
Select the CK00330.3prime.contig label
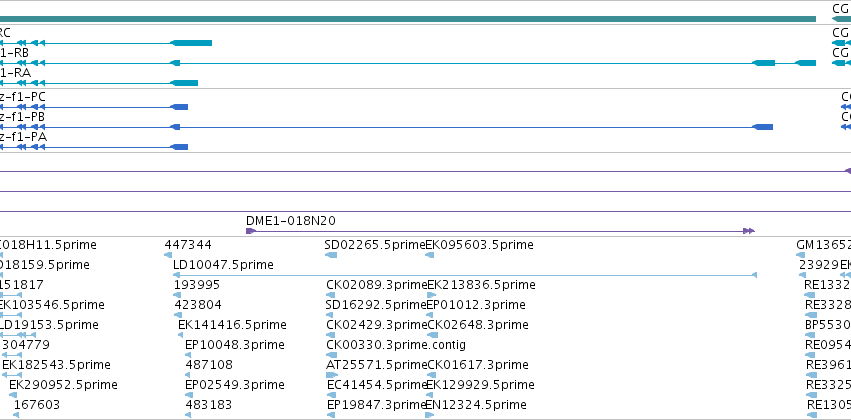[396, 345]
